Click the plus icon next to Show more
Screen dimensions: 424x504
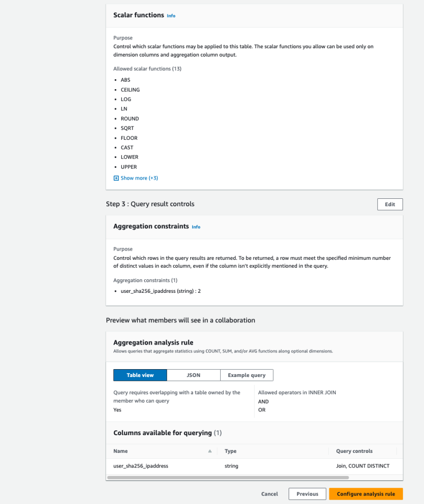pyautogui.click(x=116, y=178)
